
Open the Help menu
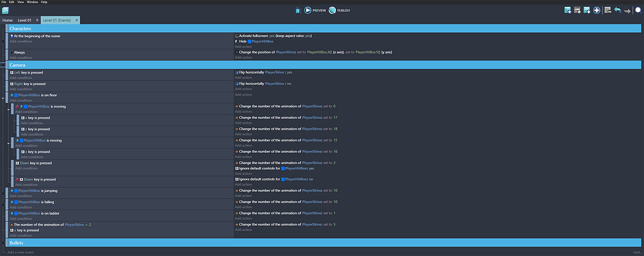[x=44, y=2]
